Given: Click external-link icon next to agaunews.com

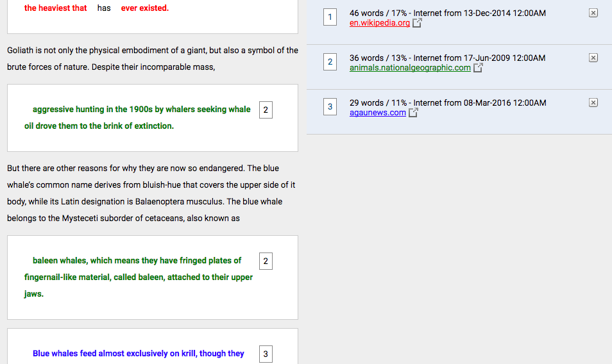Looking at the screenshot, I should pyautogui.click(x=413, y=113).
